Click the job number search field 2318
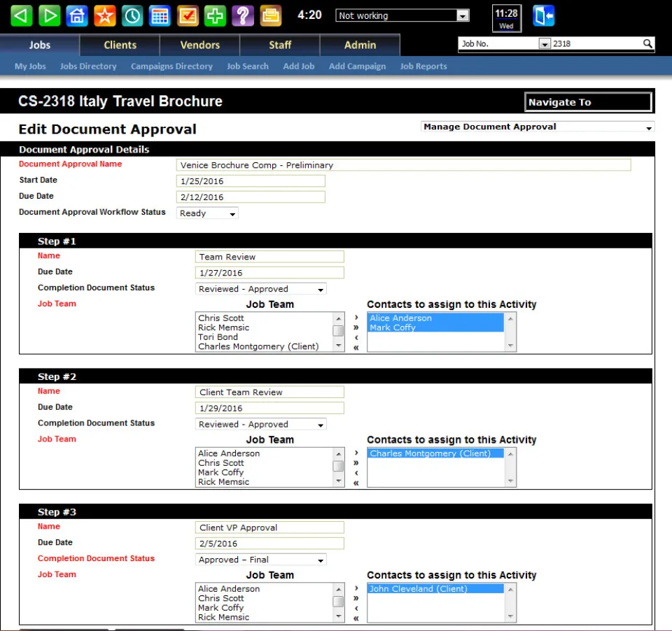The width and height of the screenshot is (672, 631). pos(596,43)
